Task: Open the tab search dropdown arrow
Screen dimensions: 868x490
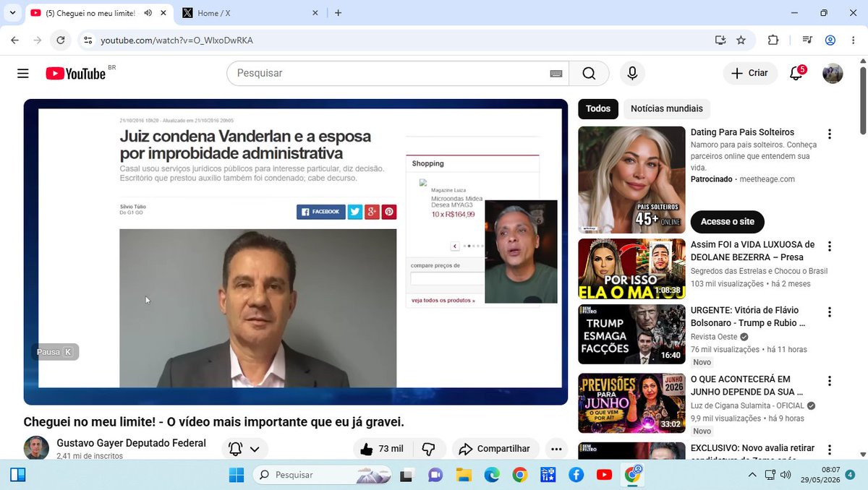Action: coord(13,13)
